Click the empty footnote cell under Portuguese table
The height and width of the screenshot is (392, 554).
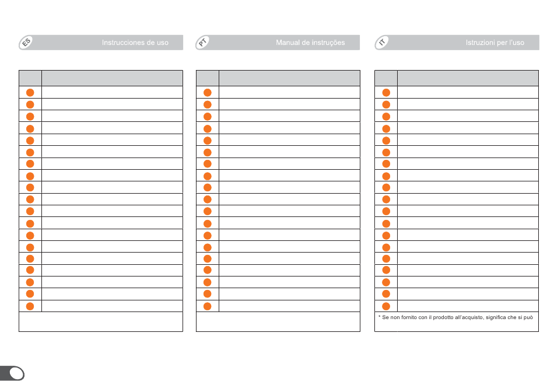click(x=278, y=321)
